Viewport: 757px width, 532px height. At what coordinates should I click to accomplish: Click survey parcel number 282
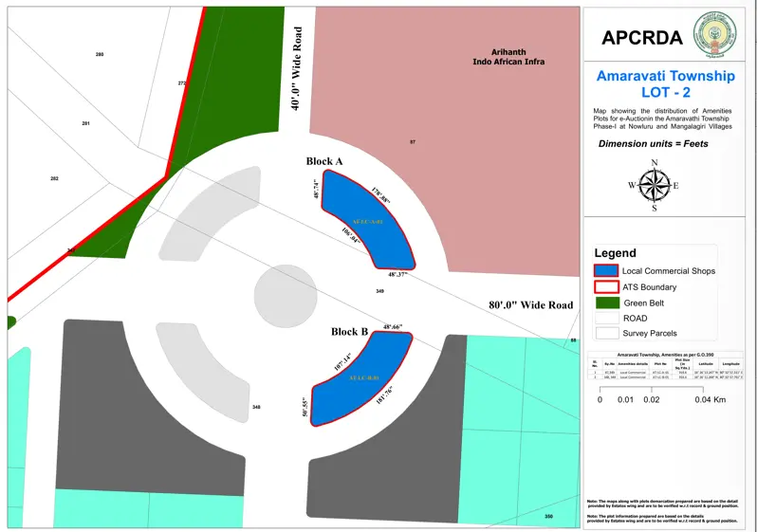55,178
